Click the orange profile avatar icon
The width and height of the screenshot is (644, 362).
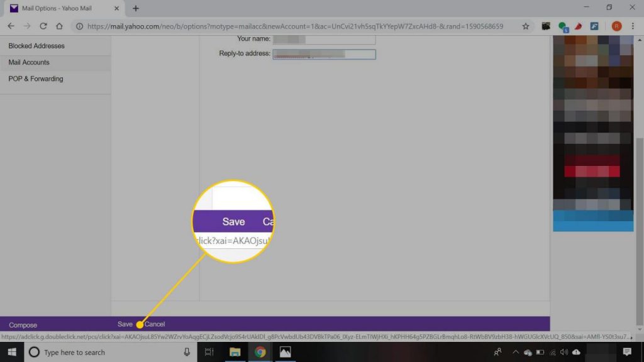pos(616,26)
